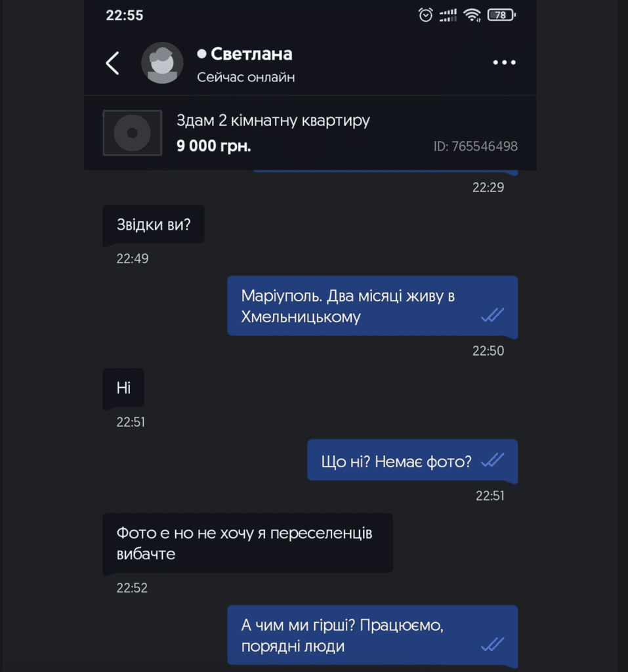Open Светлана's profile avatar
Viewport: 628px width, 672px height.
pos(162,63)
